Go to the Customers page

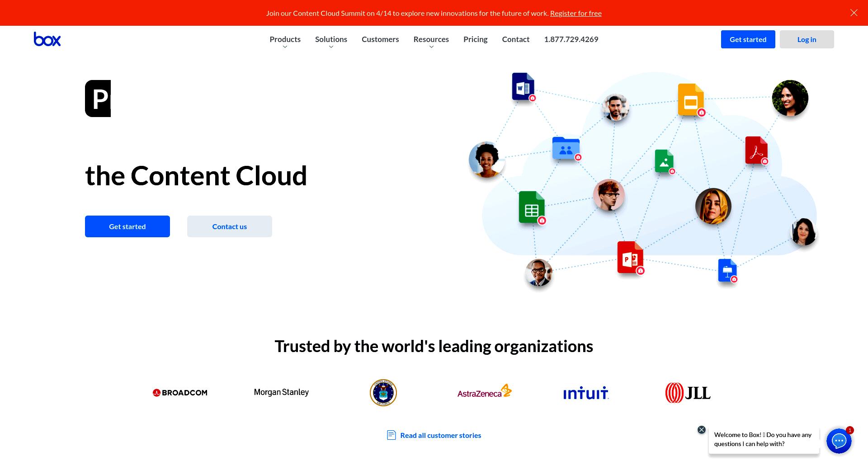point(380,39)
